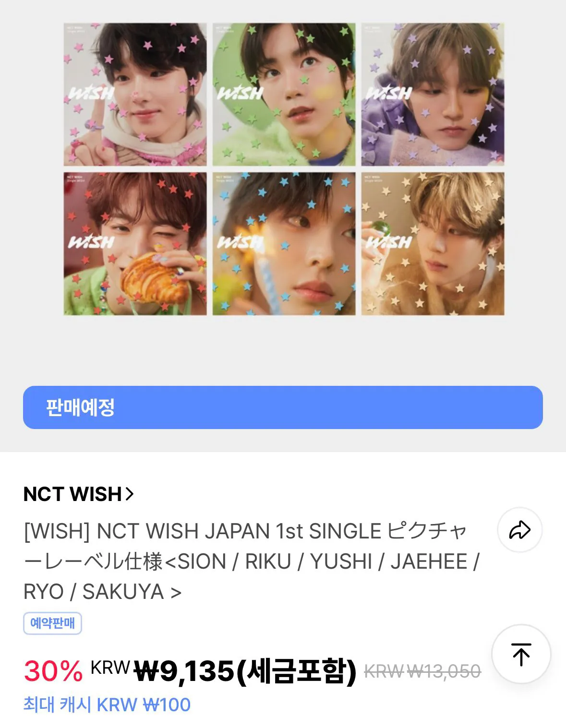Viewport: 566px width, 728px height.
Task: Tap the 최대 캐시 KRW ₩100 text
Action: pyautogui.click(x=107, y=704)
